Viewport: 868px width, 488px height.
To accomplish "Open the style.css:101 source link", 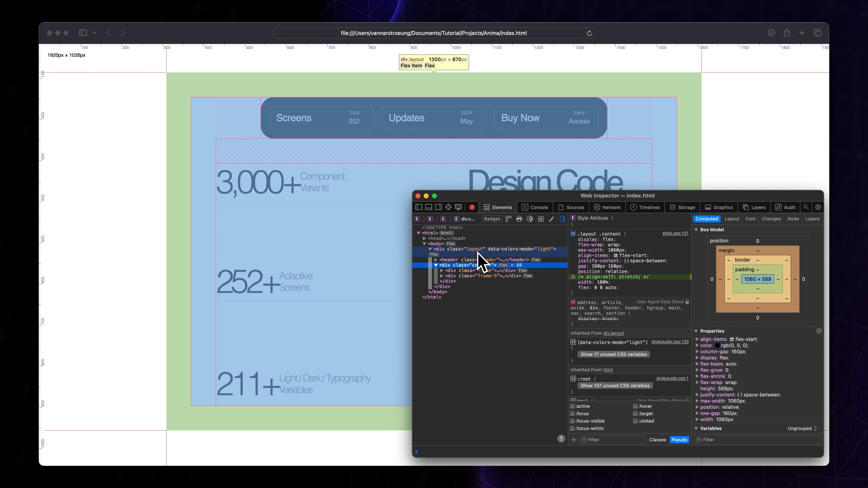I will tap(675, 233).
